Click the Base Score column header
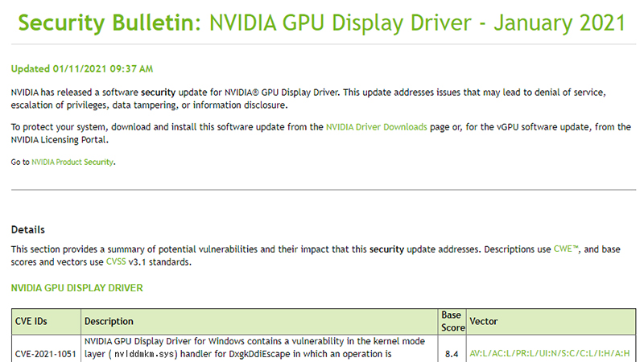Viewport: 644px width, 362px height. tap(452, 321)
